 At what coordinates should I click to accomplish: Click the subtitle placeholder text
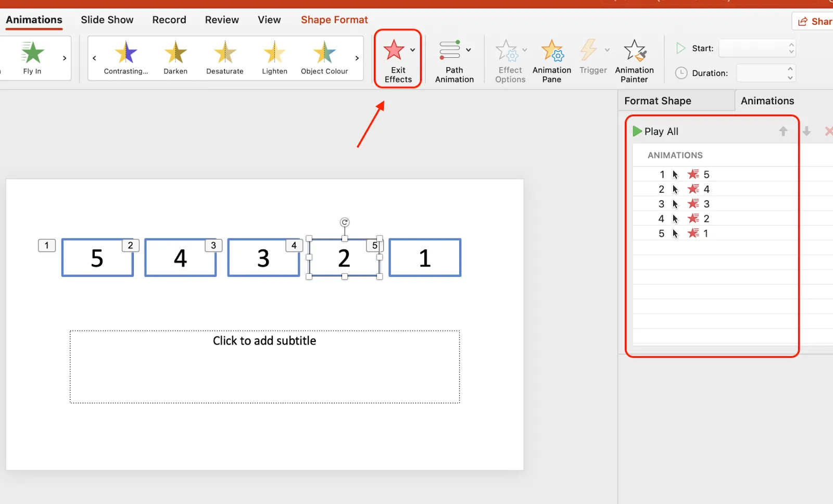(x=264, y=341)
